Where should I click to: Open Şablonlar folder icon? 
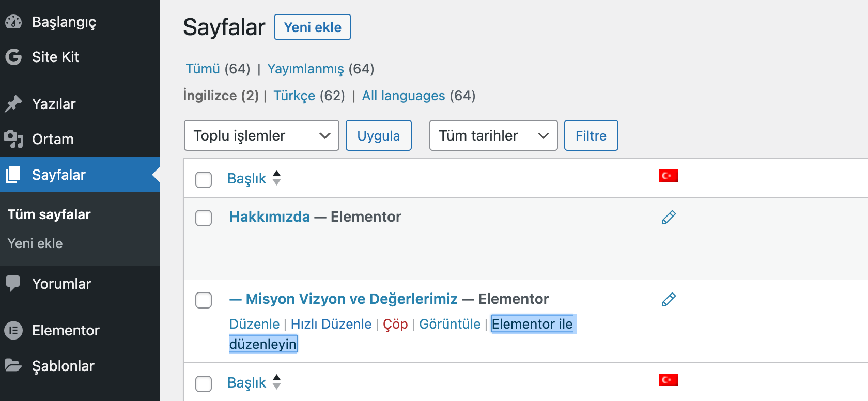coord(12,366)
